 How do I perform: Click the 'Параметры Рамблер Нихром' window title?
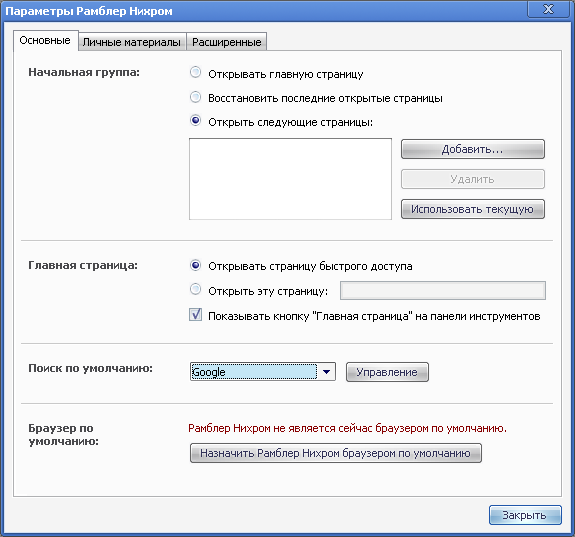point(89,11)
